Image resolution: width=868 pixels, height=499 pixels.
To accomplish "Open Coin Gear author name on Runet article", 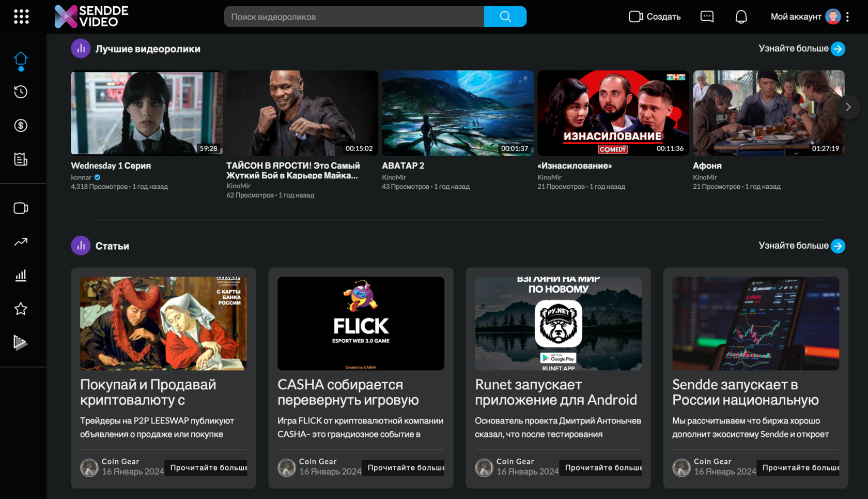I will 515,461.
